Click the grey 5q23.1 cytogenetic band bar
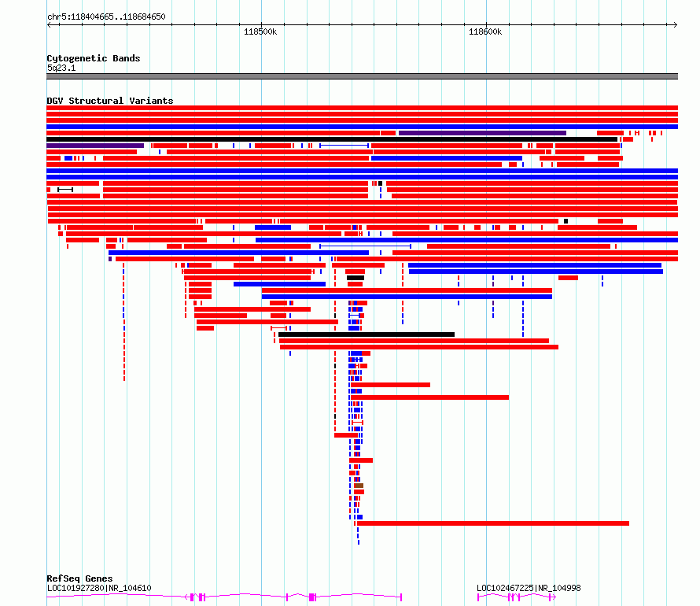Screen dimensions: 700x606 coord(362,76)
